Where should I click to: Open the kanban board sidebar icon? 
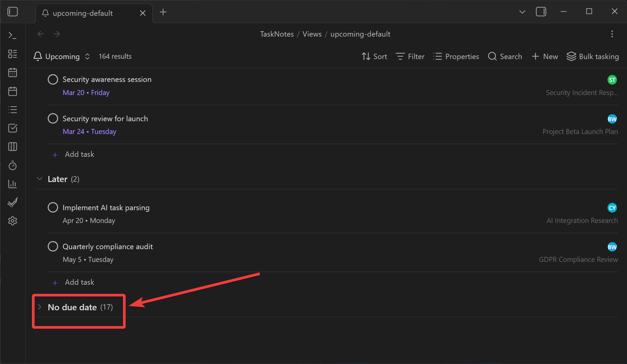12,146
